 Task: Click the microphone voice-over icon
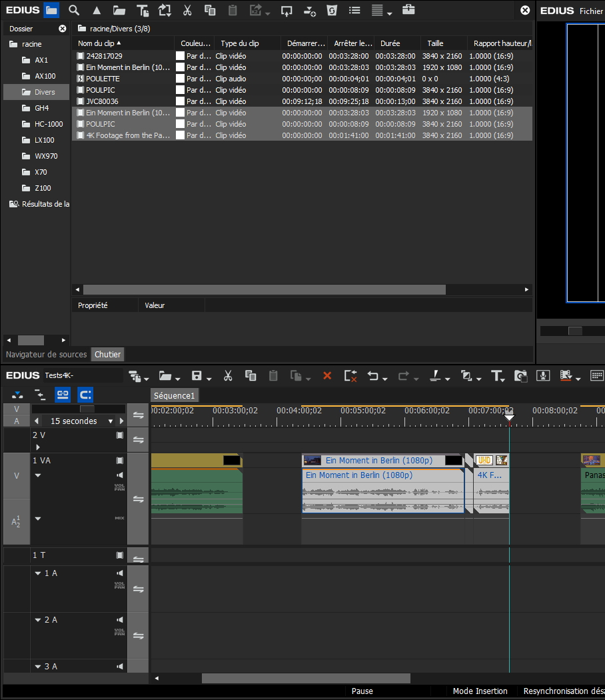(x=543, y=376)
